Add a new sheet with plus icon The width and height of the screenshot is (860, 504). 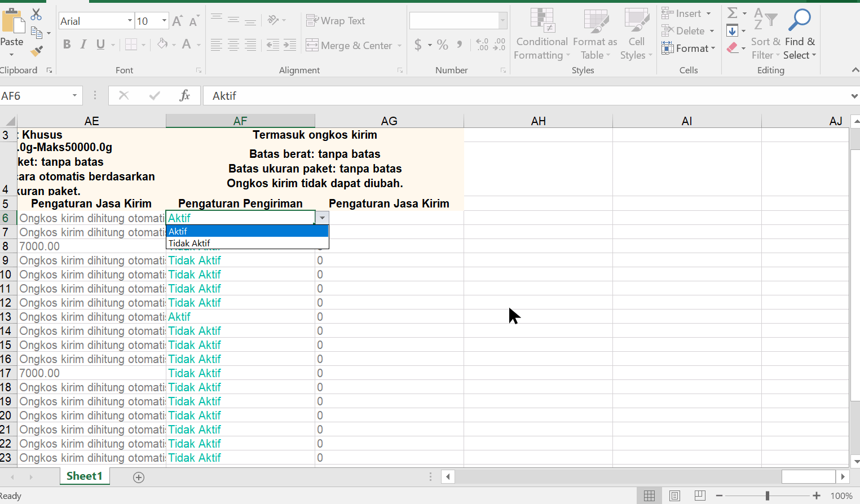coord(139,477)
